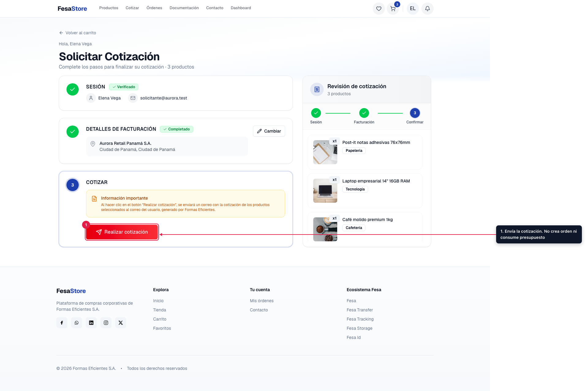Click the footer FesaStore logo
The width and height of the screenshot is (588, 391).
click(x=71, y=291)
